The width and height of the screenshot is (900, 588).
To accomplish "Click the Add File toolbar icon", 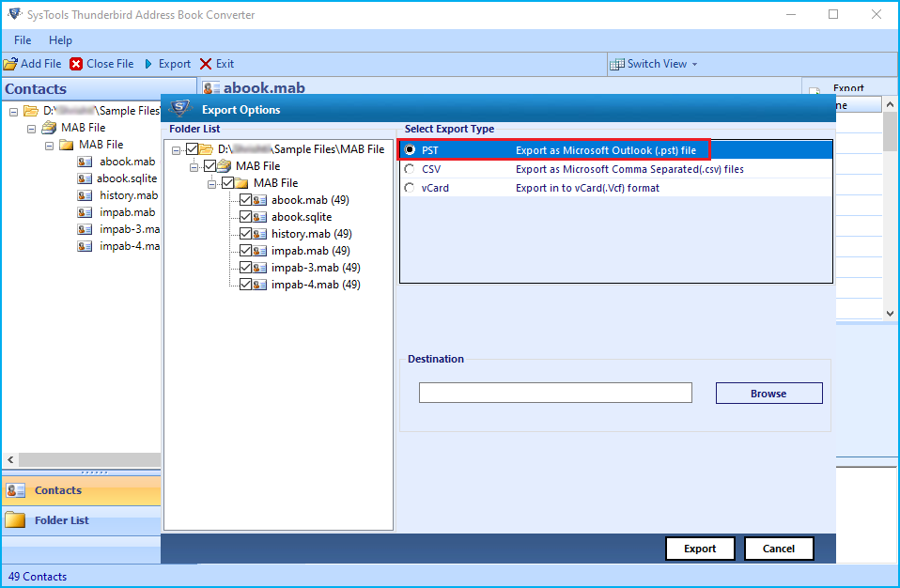I will pos(10,64).
